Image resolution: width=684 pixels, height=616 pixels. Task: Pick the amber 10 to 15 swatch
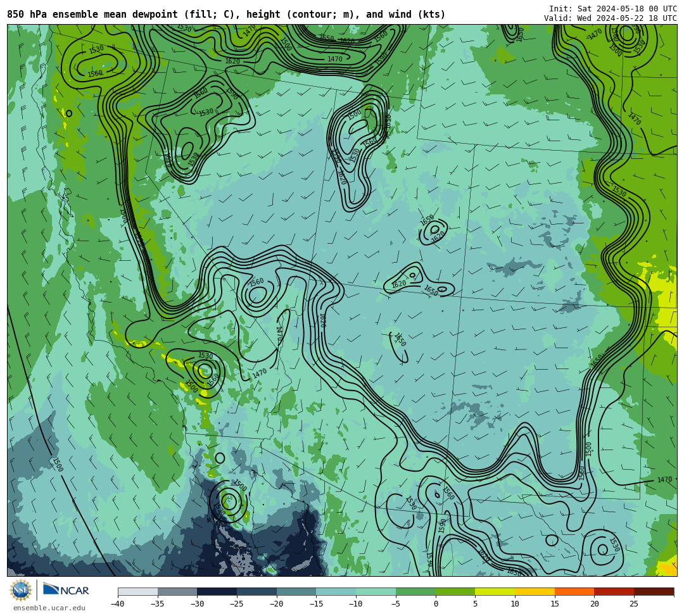[535, 591]
